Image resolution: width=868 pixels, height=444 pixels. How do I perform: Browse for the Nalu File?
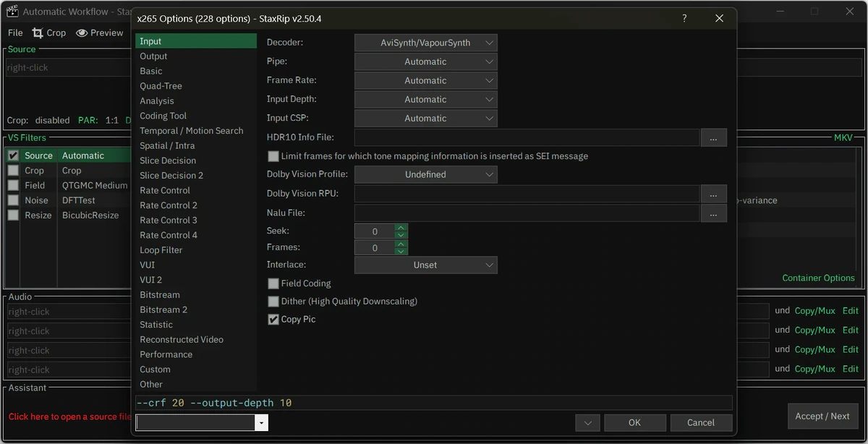(x=713, y=213)
